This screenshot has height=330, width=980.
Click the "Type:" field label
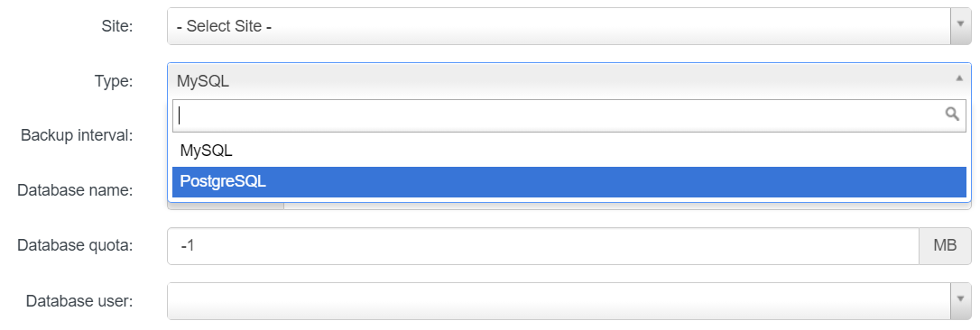(114, 80)
